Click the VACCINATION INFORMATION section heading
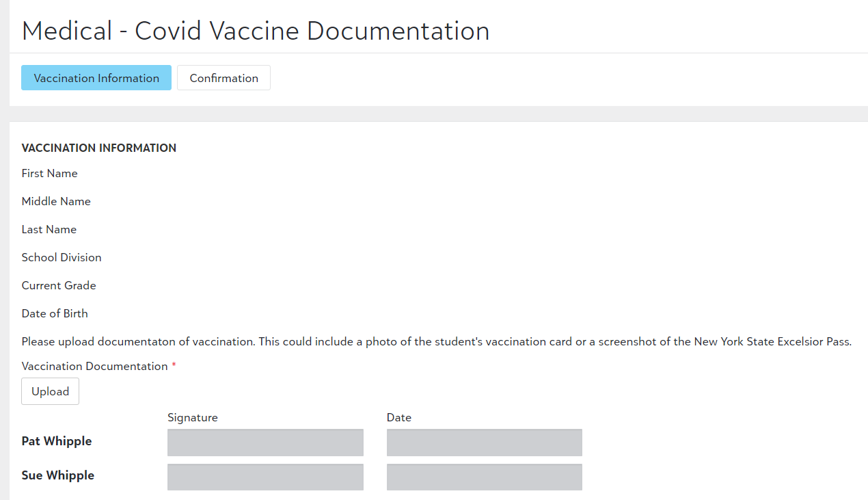The image size is (868, 500). [99, 148]
